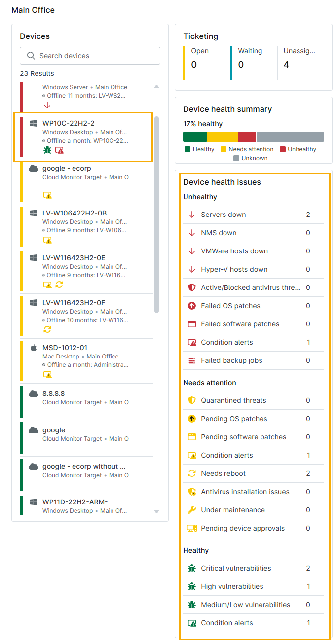Click the Failed OS patches icon
This screenshot has width=336, height=644.
click(x=192, y=306)
